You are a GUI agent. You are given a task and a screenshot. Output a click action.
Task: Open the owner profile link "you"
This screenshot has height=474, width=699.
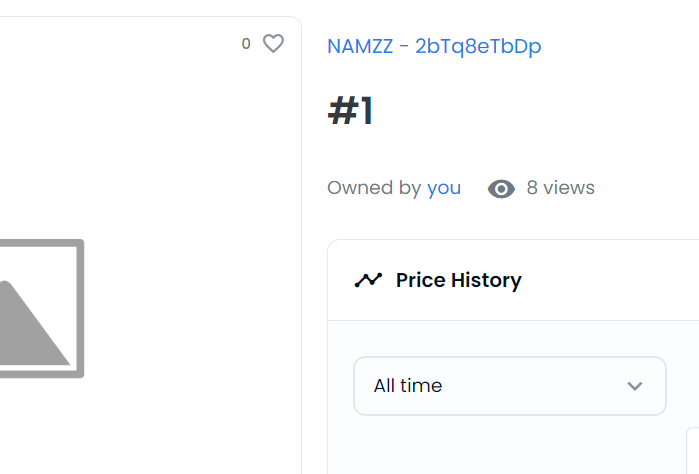[x=444, y=187]
